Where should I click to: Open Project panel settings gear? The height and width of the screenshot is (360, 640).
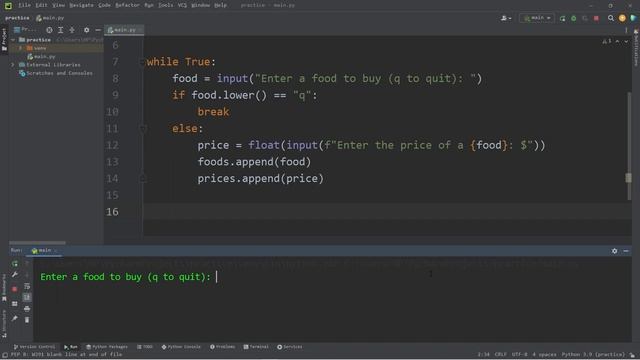click(87, 30)
